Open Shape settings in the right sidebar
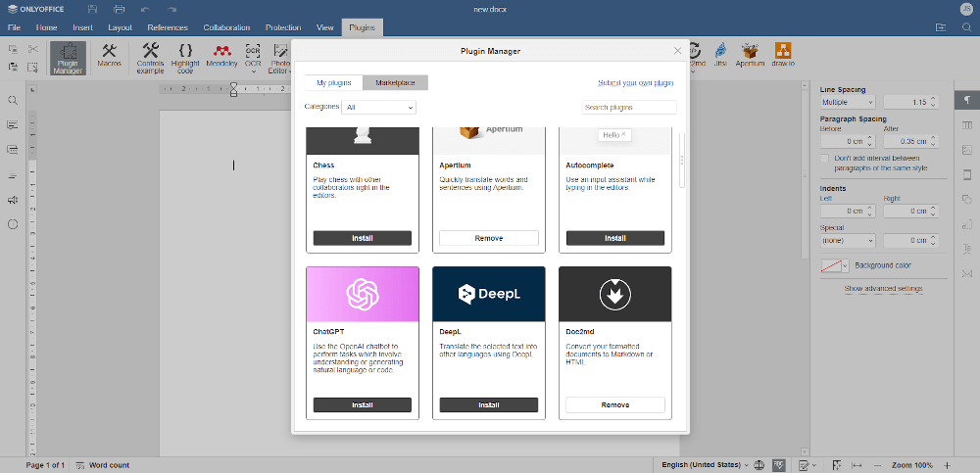The image size is (980, 473). [x=967, y=200]
